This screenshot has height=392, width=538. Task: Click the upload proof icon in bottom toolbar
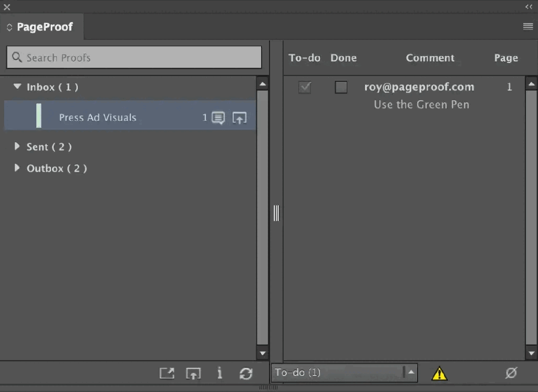click(193, 373)
